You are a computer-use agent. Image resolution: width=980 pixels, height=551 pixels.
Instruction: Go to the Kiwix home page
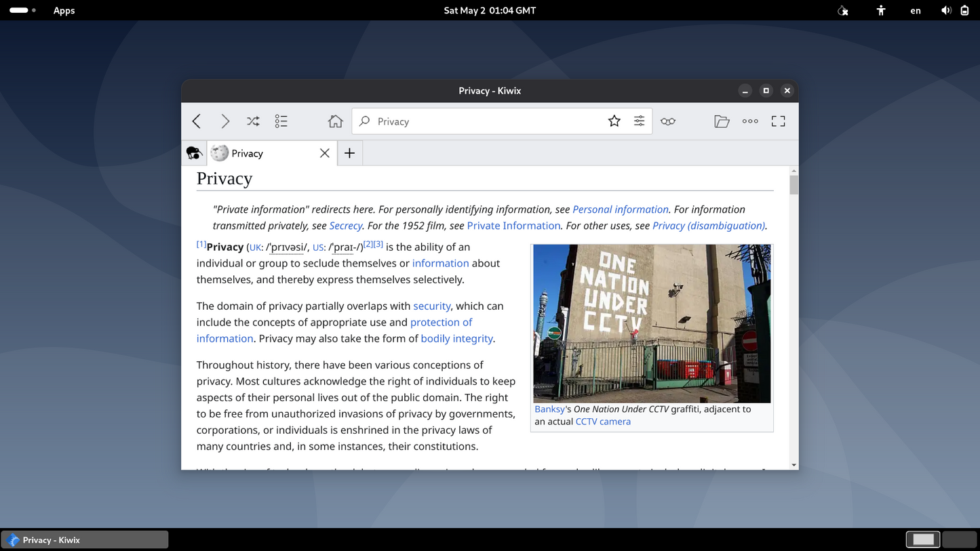pyautogui.click(x=336, y=121)
